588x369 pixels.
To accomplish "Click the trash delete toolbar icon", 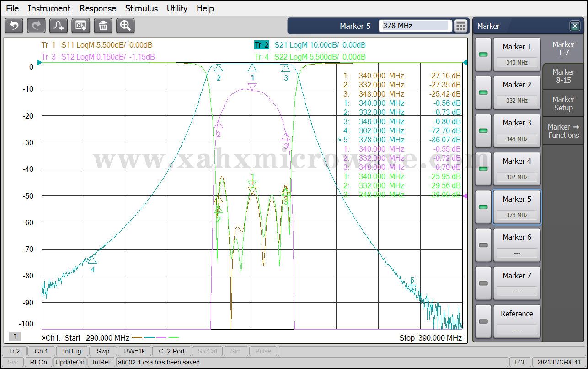I will pos(103,26).
